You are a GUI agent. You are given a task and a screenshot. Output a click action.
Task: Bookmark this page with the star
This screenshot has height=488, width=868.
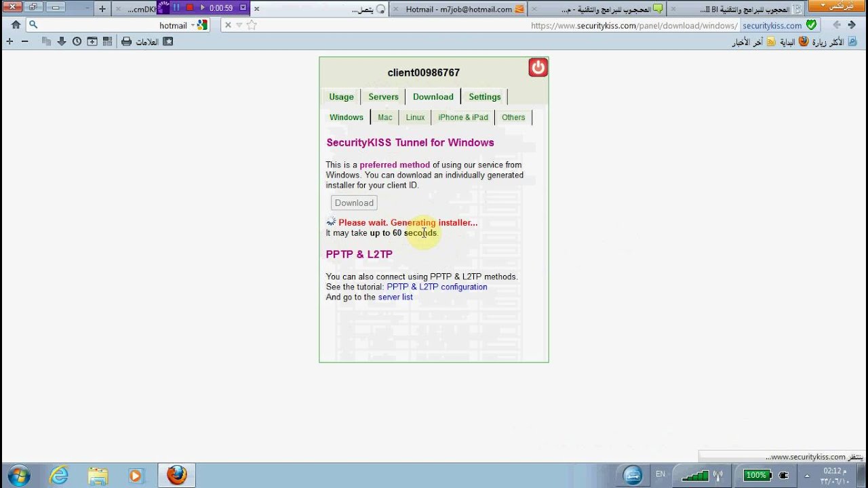[252, 25]
